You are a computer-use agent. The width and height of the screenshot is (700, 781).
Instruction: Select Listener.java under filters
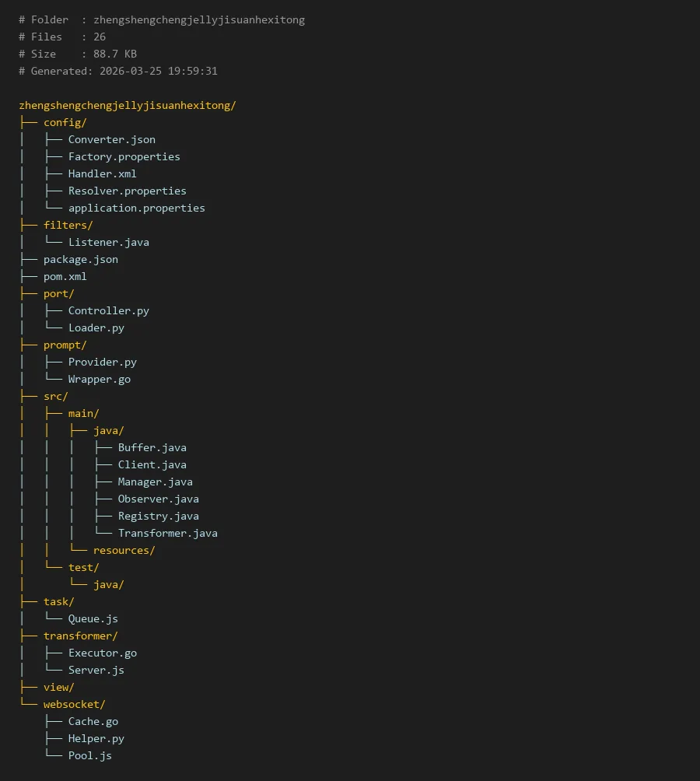[108, 242]
